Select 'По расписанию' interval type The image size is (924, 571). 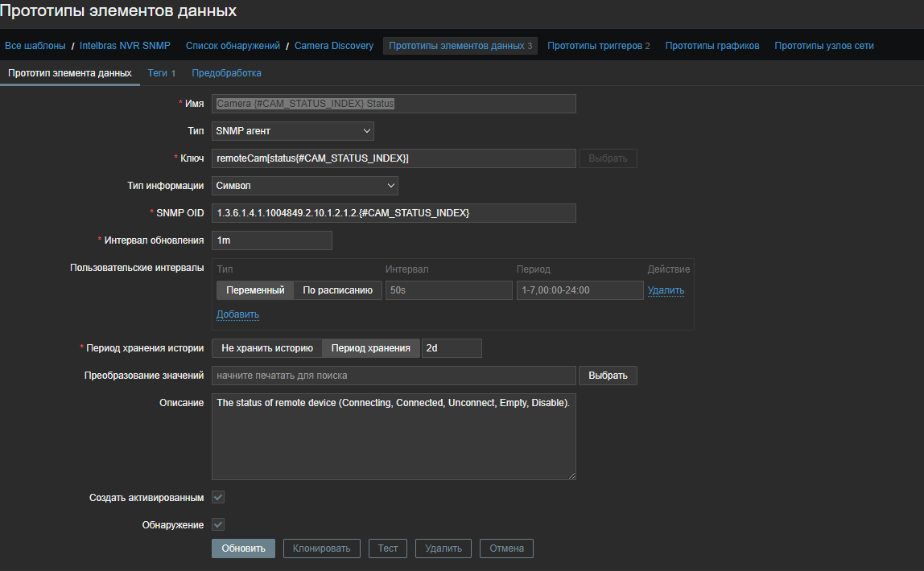pyautogui.click(x=337, y=290)
